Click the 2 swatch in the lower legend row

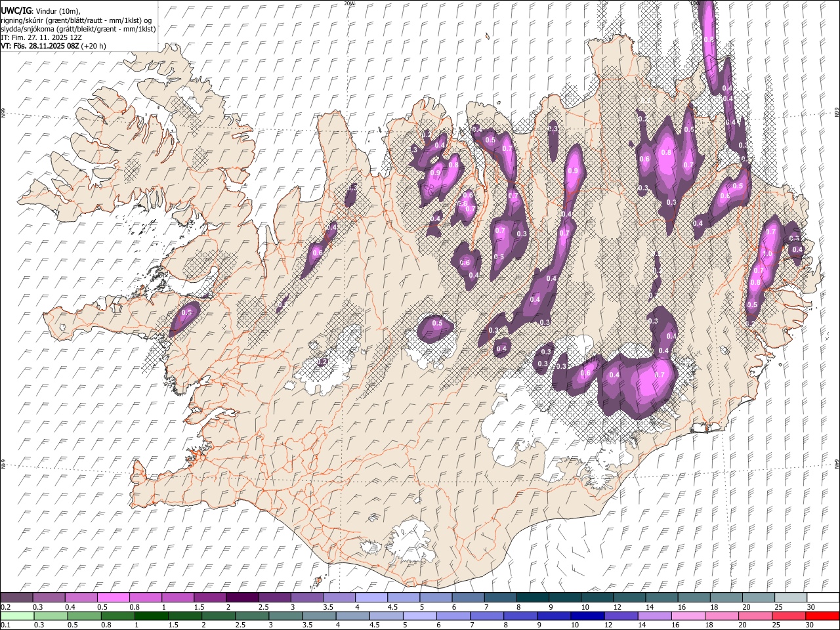tap(219, 616)
